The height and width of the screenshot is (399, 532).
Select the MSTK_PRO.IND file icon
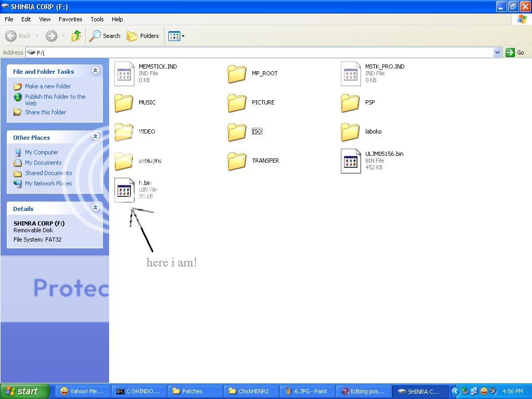351,74
